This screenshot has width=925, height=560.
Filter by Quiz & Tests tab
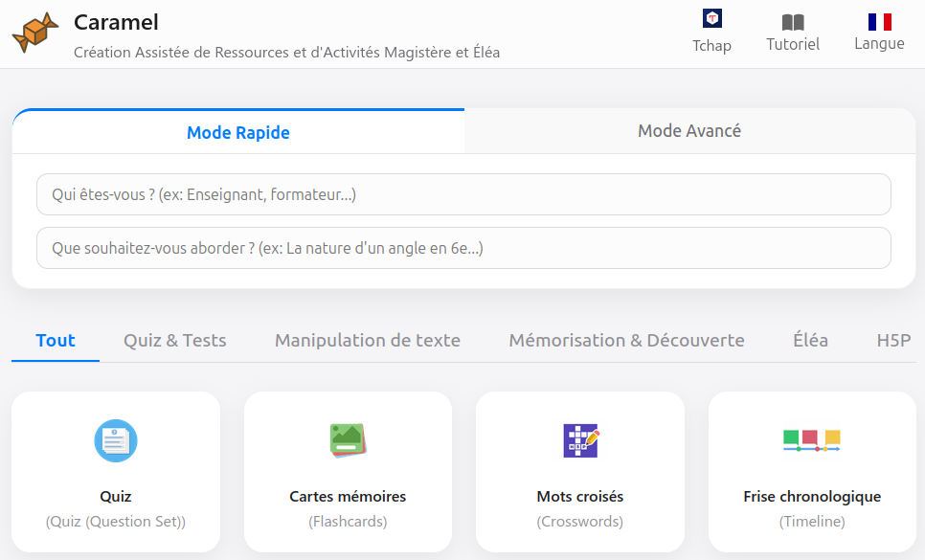pyautogui.click(x=175, y=340)
